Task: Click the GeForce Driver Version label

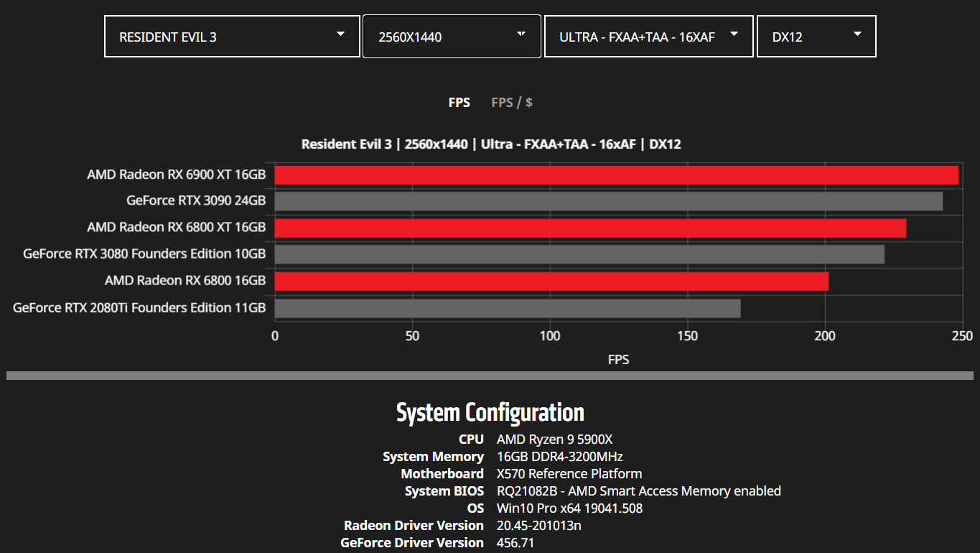Action: click(x=412, y=543)
